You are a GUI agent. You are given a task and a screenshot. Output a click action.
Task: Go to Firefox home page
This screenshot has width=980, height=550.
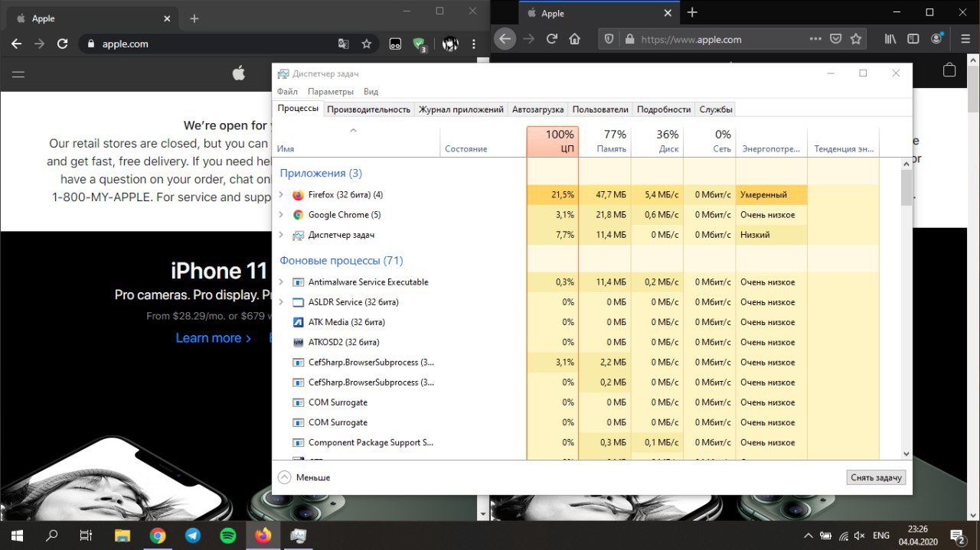(574, 38)
